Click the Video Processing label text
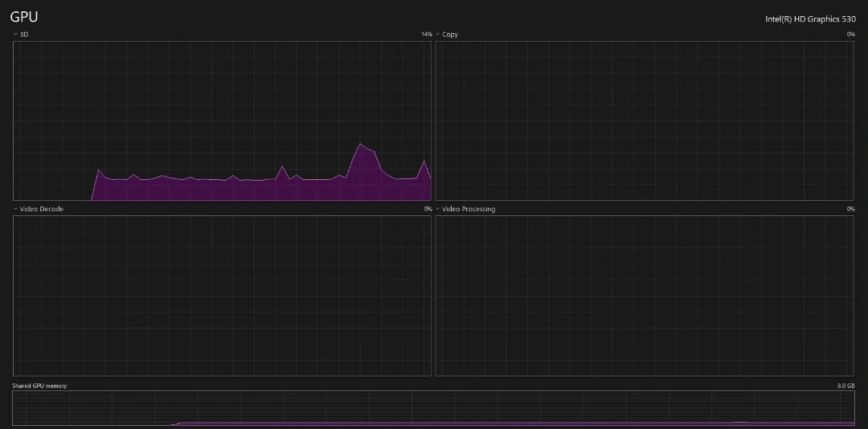This screenshot has height=429, width=868. point(469,209)
